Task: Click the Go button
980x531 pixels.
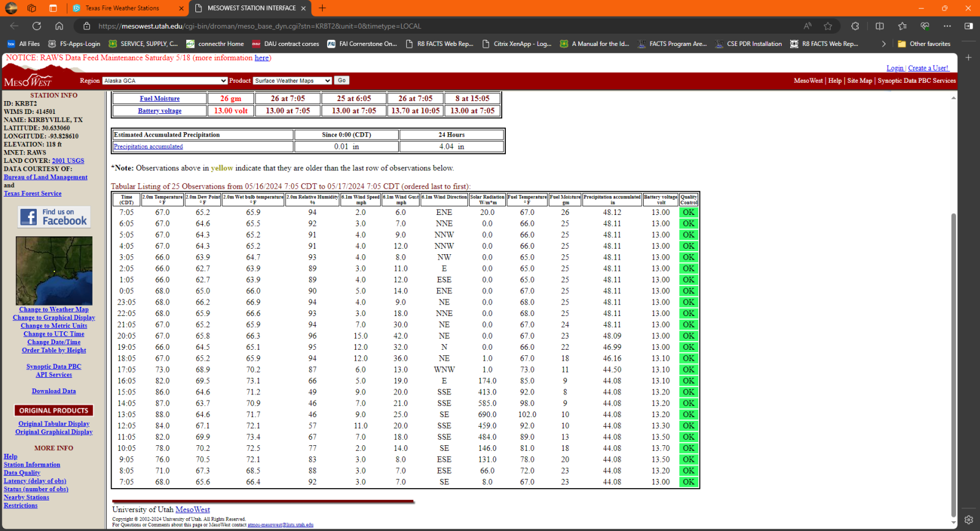Action: coord(342,80)
